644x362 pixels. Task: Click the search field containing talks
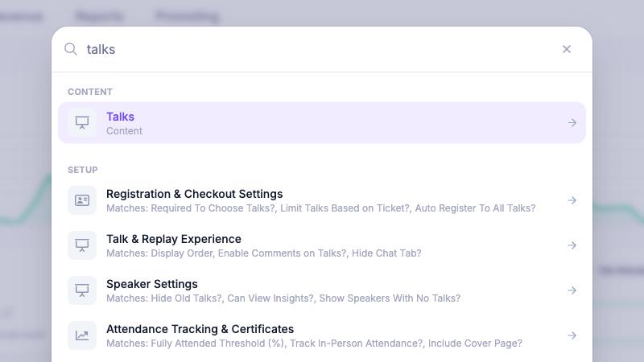click(x=320, y=49)
